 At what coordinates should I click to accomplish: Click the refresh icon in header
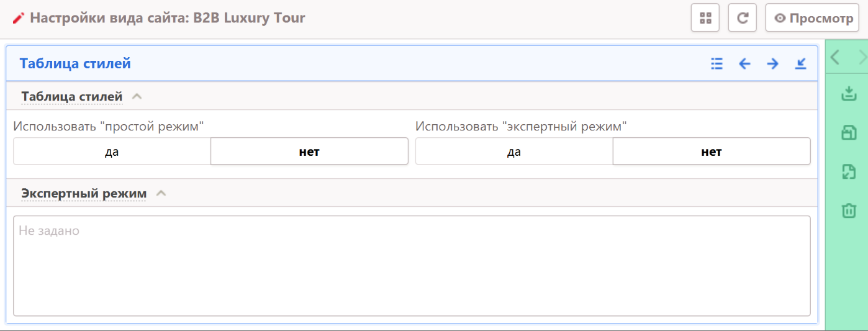[742, 18]
